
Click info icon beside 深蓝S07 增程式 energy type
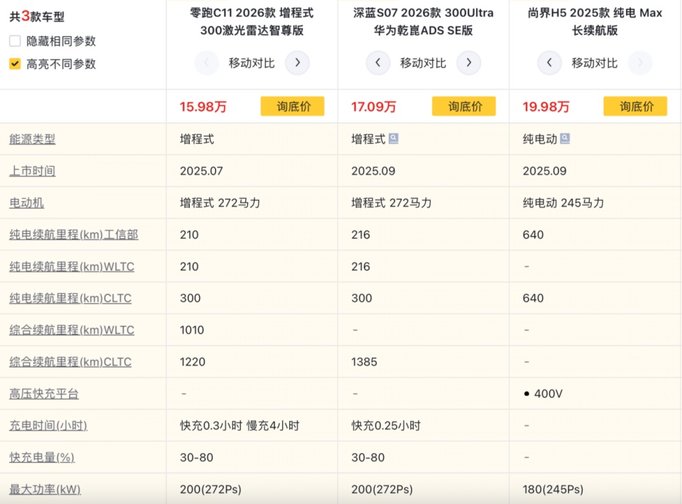394,139
